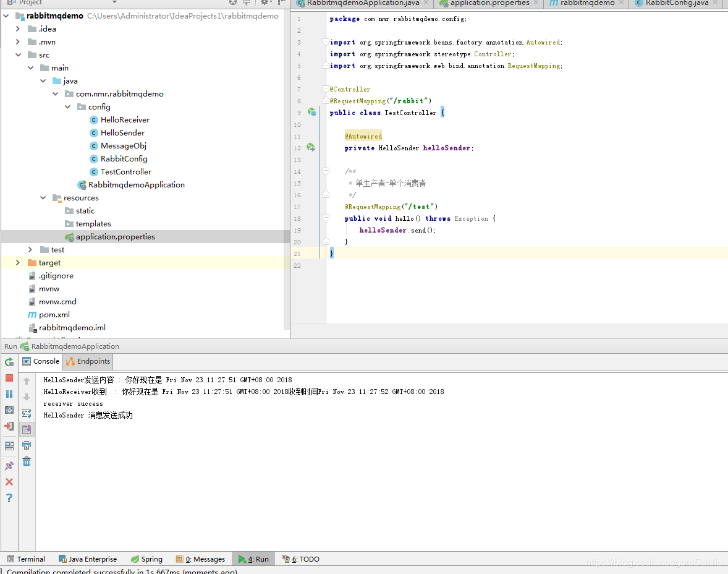
Task: Switch to the Endpoints tab
Action: pyautogui.click(x=88, y=361)
